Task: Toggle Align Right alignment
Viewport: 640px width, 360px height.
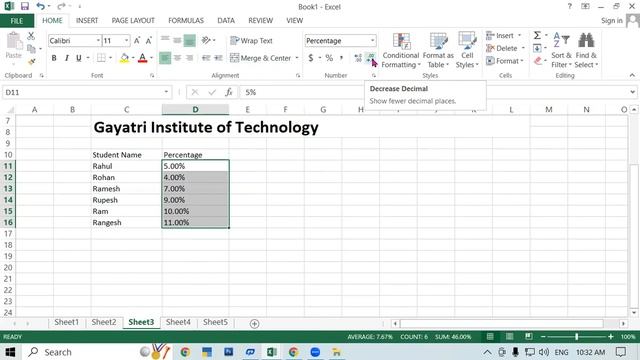Action: click(189, 58)
